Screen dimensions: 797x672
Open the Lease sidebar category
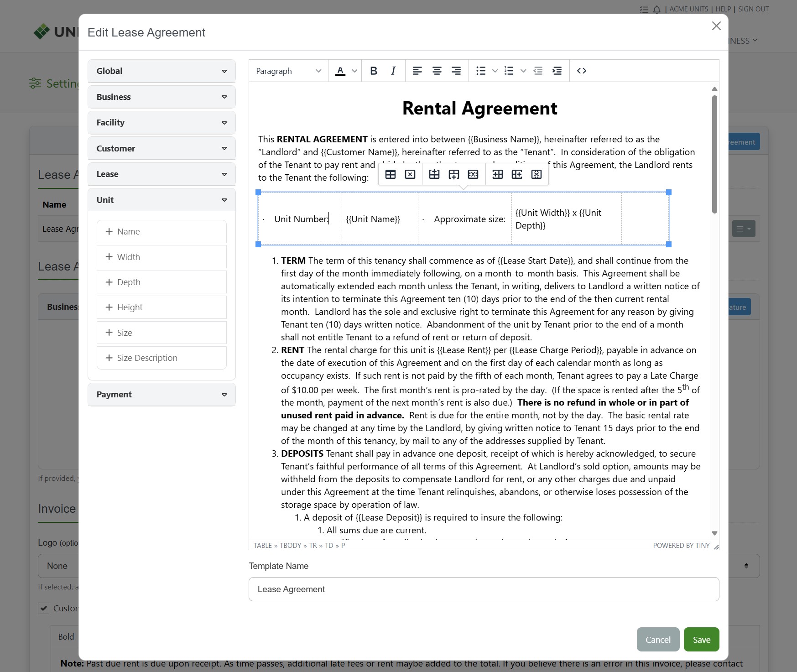[161, 174]
